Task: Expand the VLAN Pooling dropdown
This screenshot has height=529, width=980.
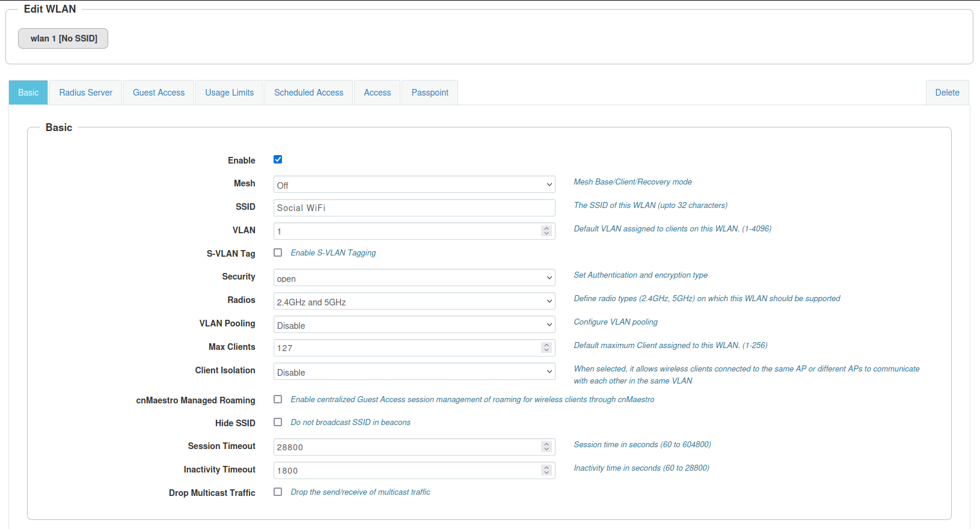Action: [x=414, y=325]
